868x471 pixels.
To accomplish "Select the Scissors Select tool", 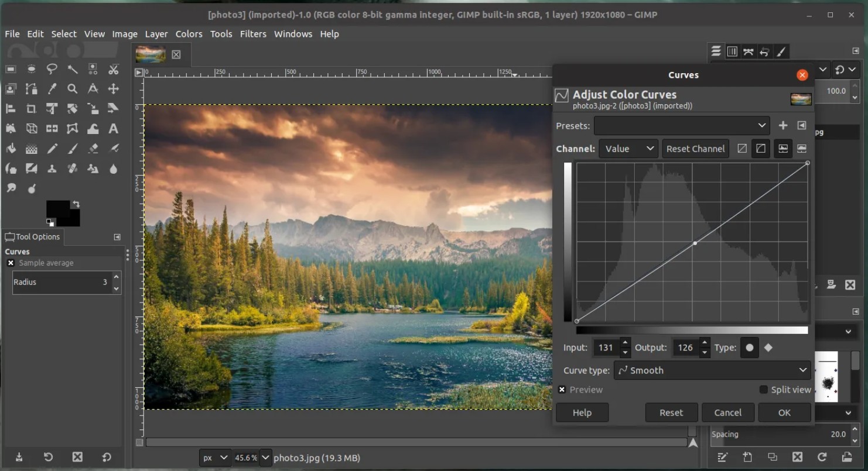I will tap(114, 70).
